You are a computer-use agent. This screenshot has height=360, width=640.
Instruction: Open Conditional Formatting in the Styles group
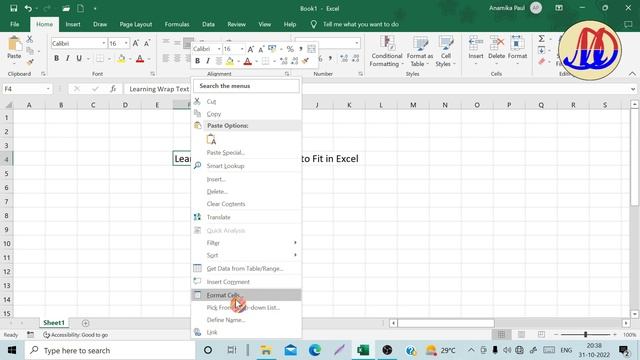(x=387, y=51)
